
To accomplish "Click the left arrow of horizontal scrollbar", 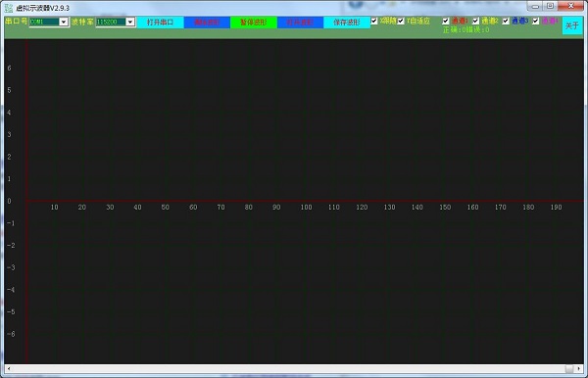I will tap(9, 368).
